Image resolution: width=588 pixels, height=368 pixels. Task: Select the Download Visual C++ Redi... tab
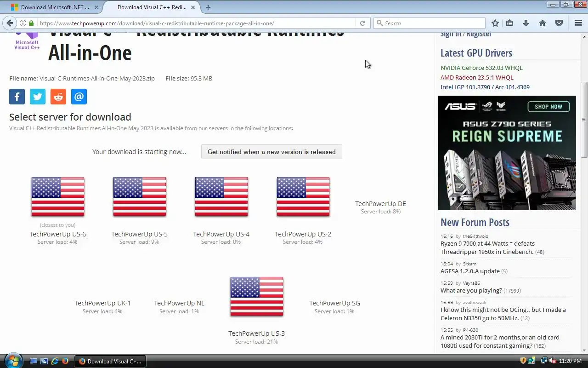[152, 7]
